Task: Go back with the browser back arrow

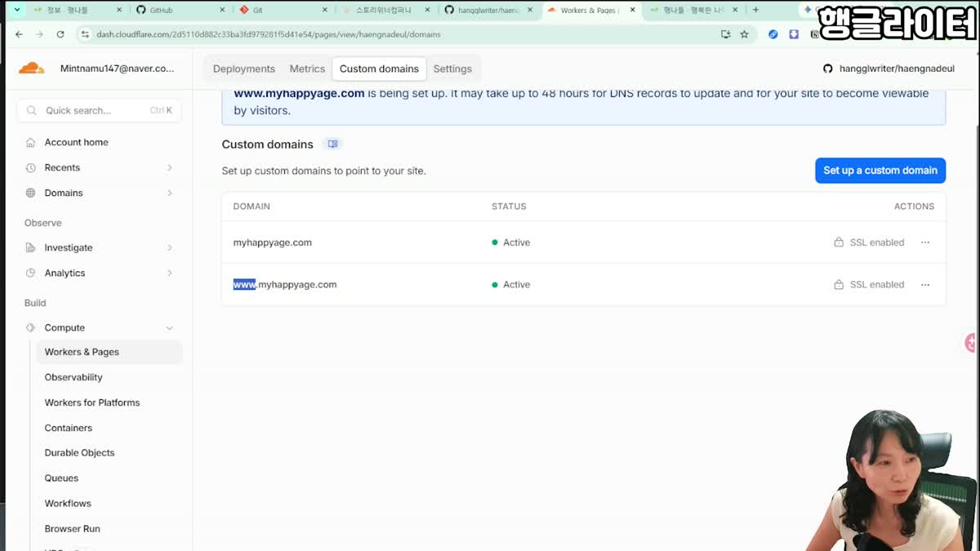Action: coord(19,34)
